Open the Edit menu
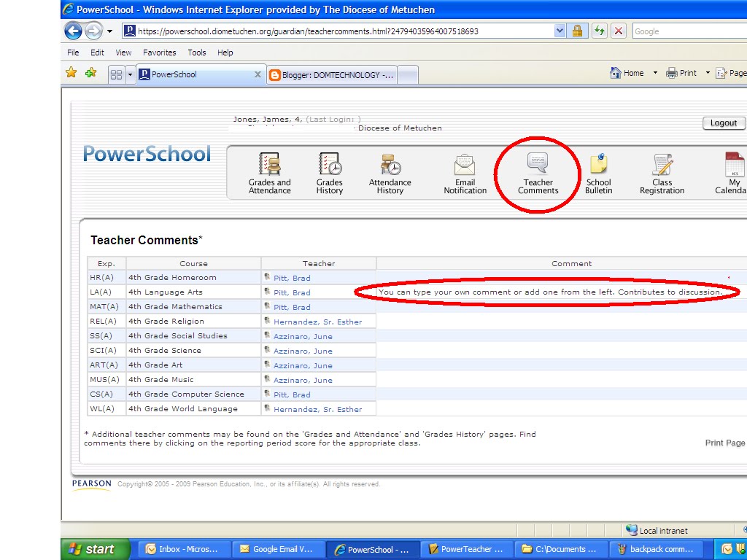Screen dimensions: 747x560 click(x=97, y=52)
